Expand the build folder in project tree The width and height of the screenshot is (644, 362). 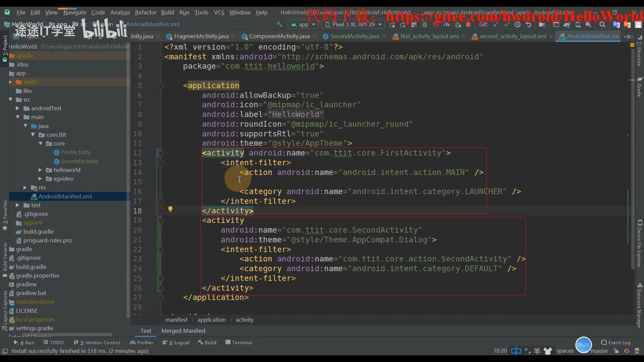point(10,82)
